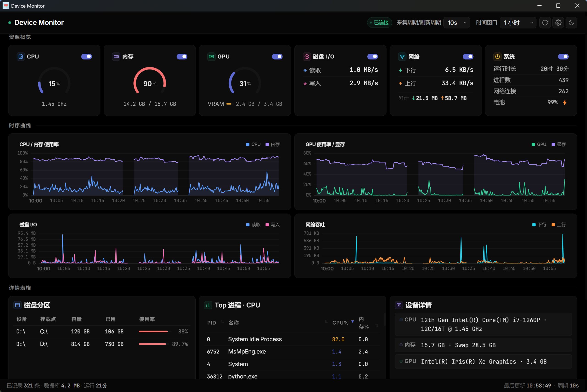This screenshot has width=587, height=392.
Task: Disable the 内存 monitoring toggle
Action: 182,56
